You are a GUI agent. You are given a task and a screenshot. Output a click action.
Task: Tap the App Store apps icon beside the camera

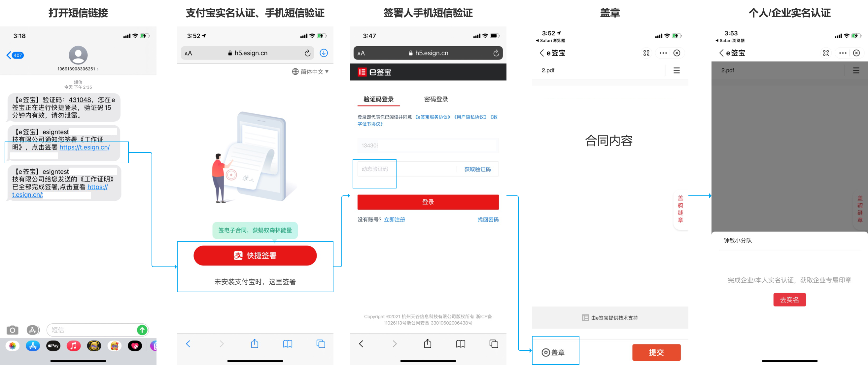click(x=33, y=330)
